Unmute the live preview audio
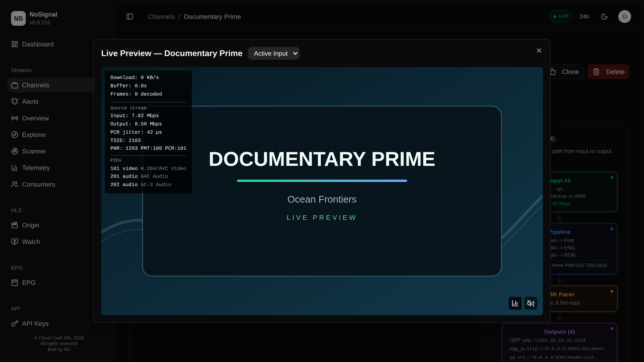 click(x=531, y=303)
